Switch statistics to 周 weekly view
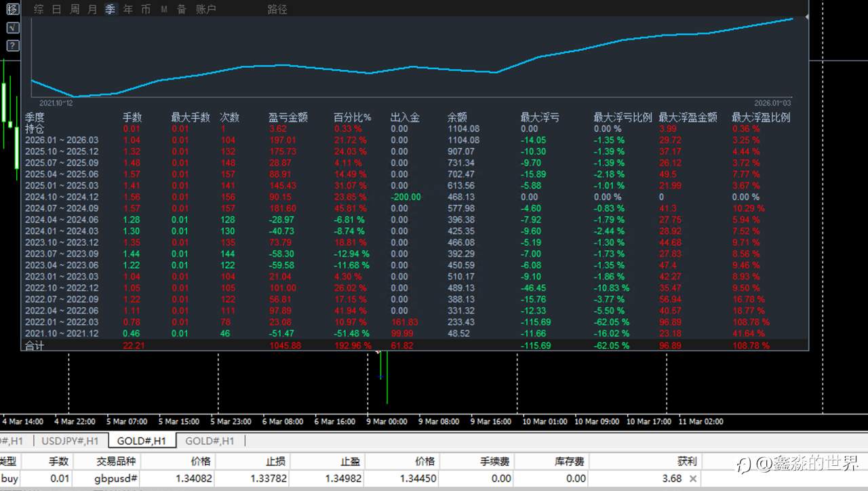Viewport: 868px width, 491px height. 75,9
